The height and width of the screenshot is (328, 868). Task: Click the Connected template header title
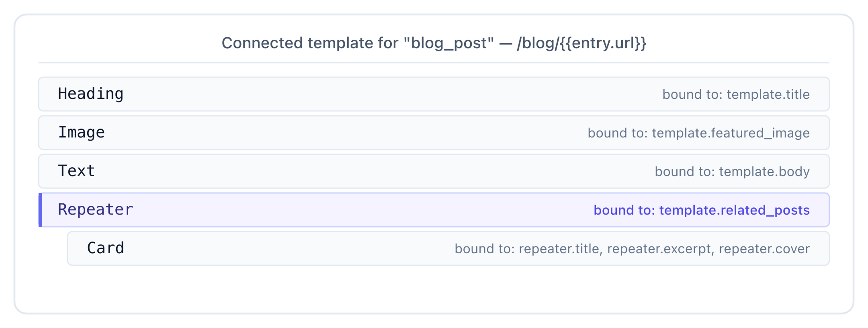point(434,43)
